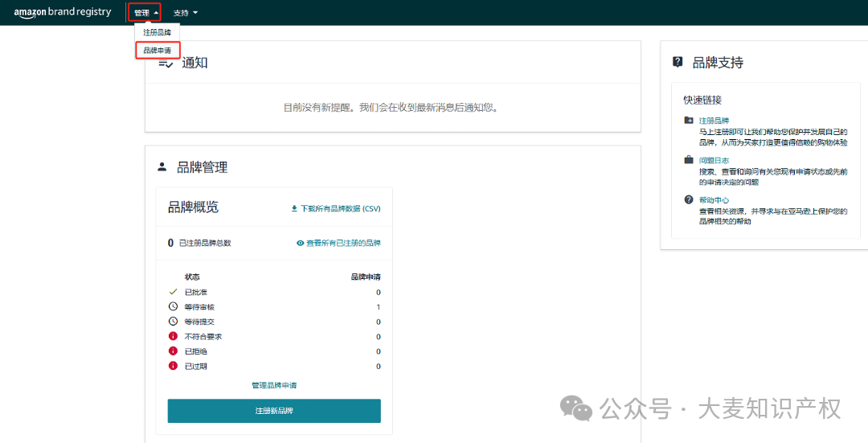Select 品牌申请 in the 管理 menu
Viewport: 868px width, 443px height.
pos(158,51)
